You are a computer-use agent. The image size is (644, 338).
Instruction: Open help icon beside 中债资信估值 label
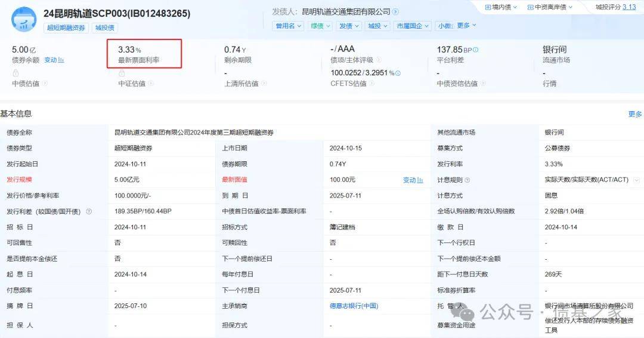point(482,84)
